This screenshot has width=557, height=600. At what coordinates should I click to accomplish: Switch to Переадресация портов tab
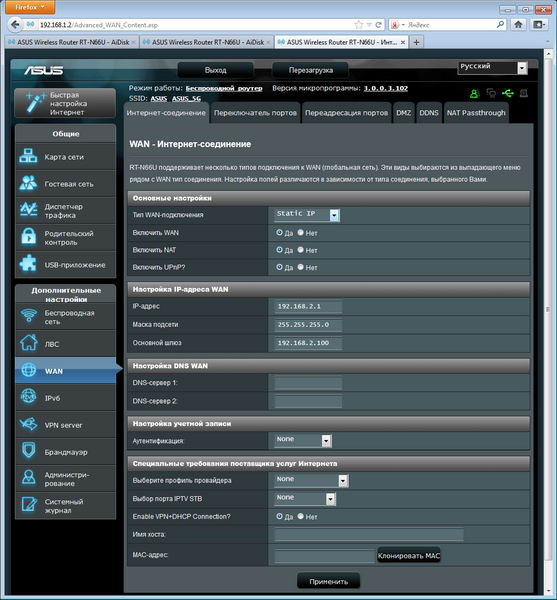tap(347, 113)
